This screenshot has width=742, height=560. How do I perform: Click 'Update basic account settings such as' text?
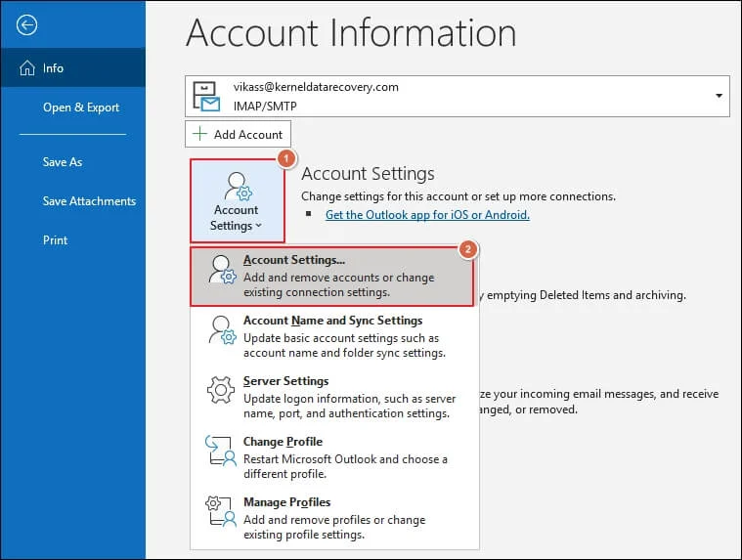coord(341,338)
